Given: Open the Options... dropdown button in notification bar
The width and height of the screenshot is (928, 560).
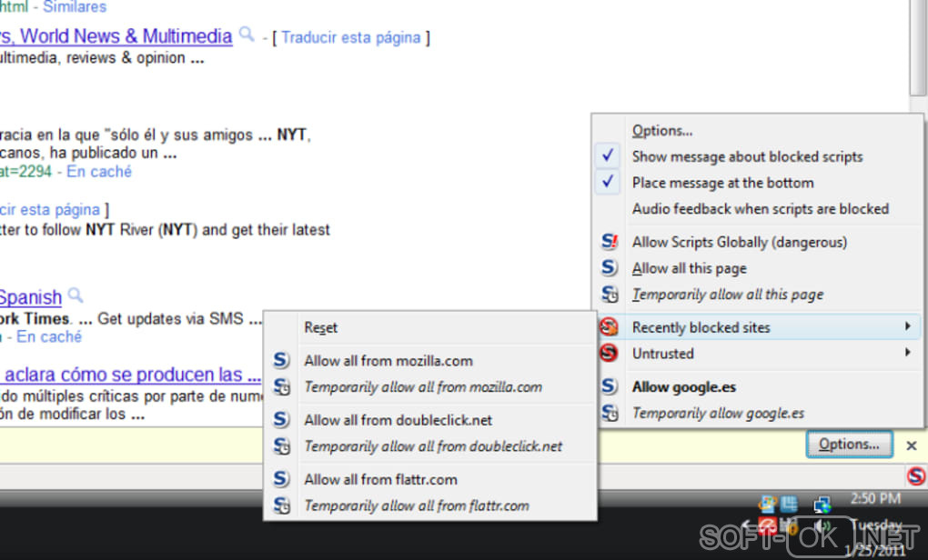Looking at the screenshot, I should coord(849,445).
